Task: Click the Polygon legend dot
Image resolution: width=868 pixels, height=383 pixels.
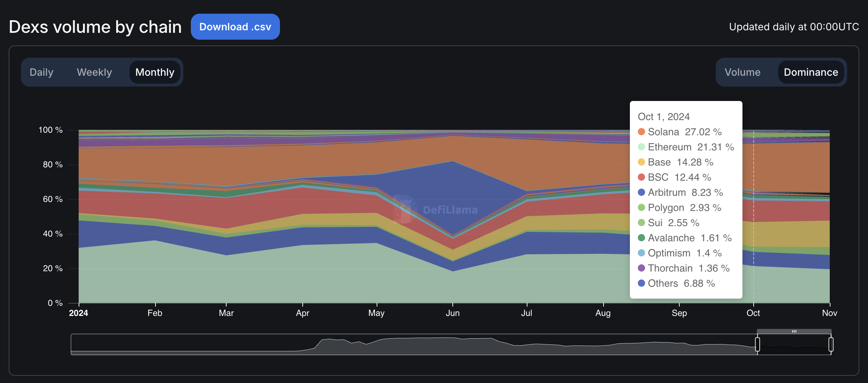Action: point(642,208)
